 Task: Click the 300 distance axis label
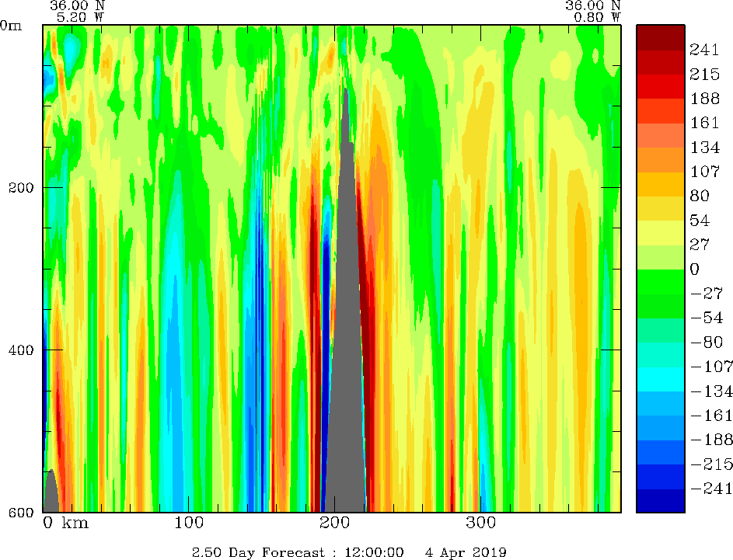(480, 522)
